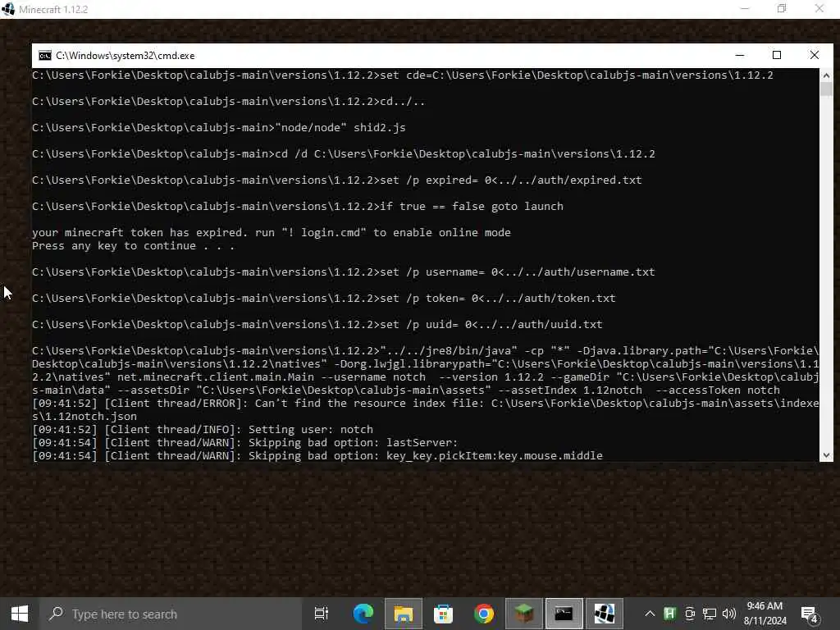Click the cmd.exe title bar icon
This screenshot has height=630, width=840.
coord(45,56)
